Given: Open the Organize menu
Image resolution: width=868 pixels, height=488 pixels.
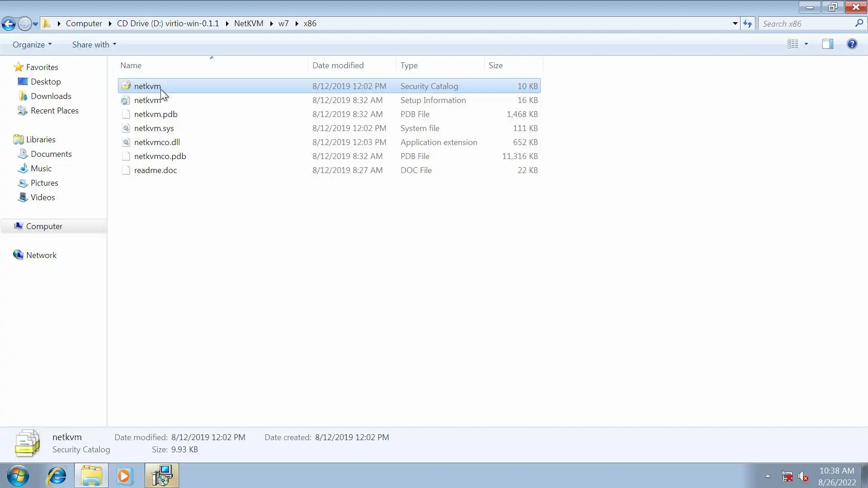Looking at the screenshot, I should tap(32, 44).
